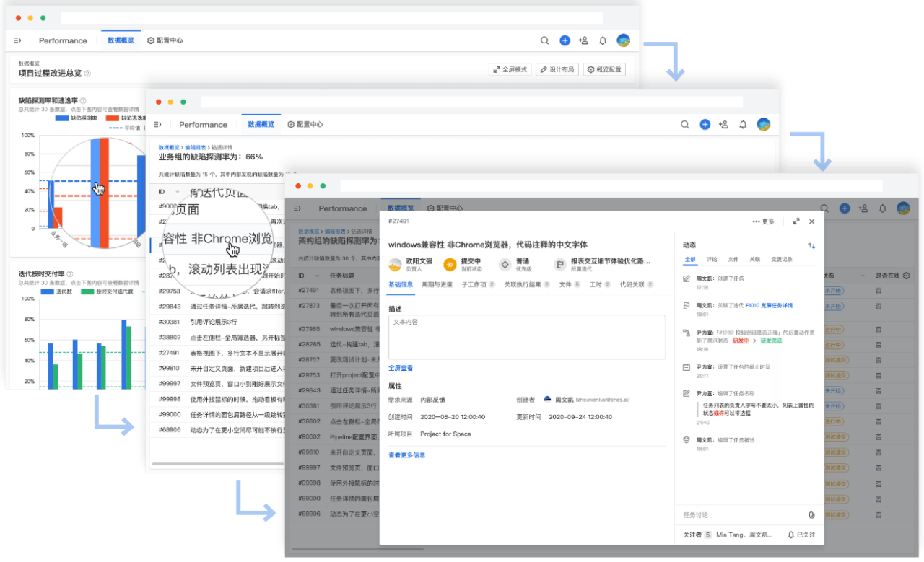Screen dimensions: 924x562
Task: Click the 任务讨论 comment input
Action: 742,515
